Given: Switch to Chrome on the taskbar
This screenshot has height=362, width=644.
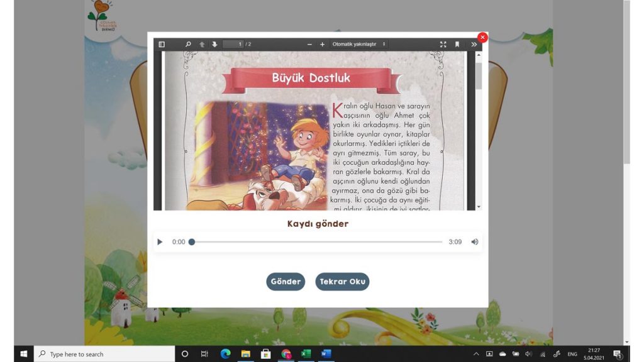Looking at the screenshot, I should 286,354.
